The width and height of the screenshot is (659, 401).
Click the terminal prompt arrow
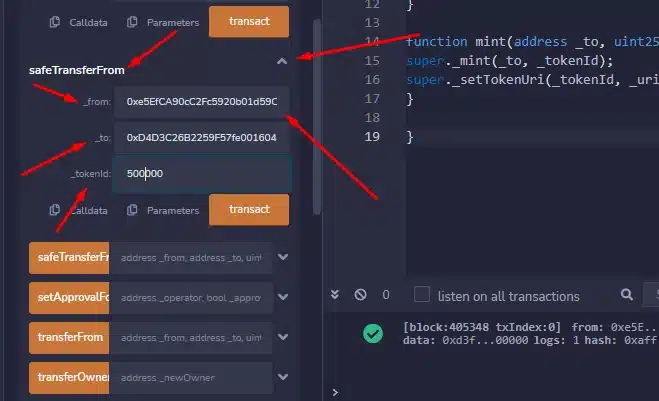click(x=335, y=392)
